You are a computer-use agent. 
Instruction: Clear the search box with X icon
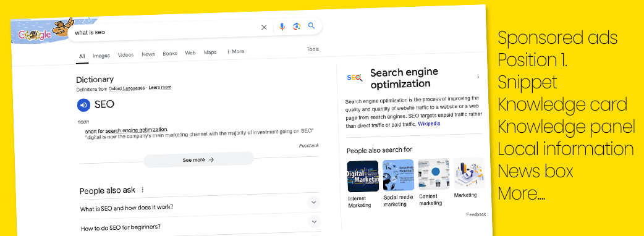coord(264,27)
